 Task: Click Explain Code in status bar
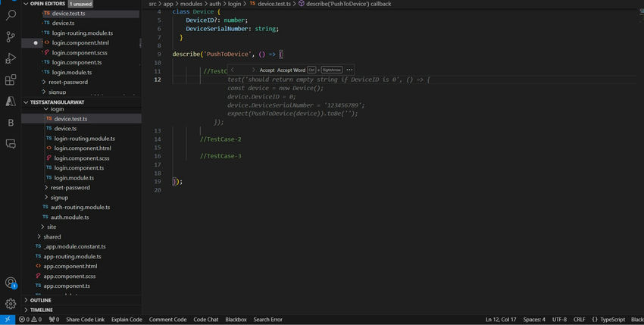click(x=127, y=320)
